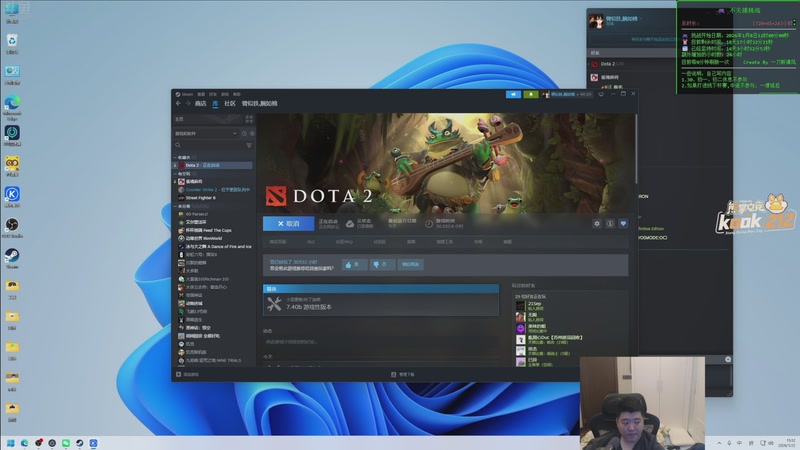Vote thumbs up to recommend game
Viewport: 800px width, 450px height.
(x=354, y=264)
